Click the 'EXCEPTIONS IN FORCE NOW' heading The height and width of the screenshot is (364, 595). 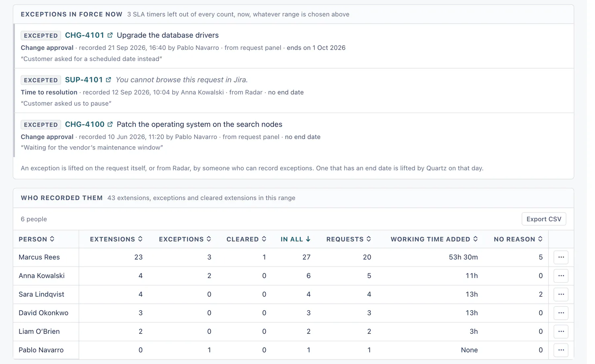click(x=72, y=14)
